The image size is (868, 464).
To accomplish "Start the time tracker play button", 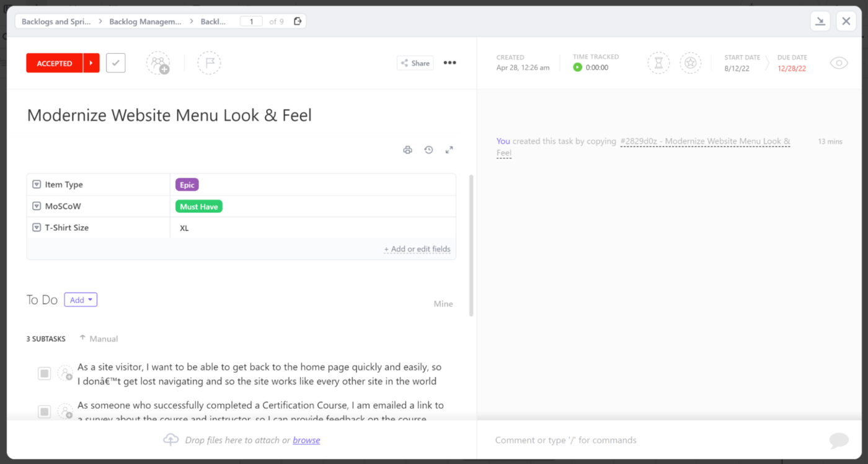I will (x=578, y=68).
